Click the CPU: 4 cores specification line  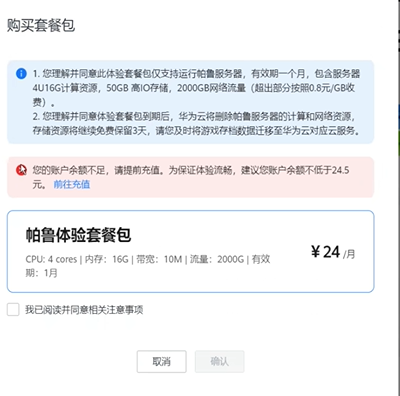51,259
